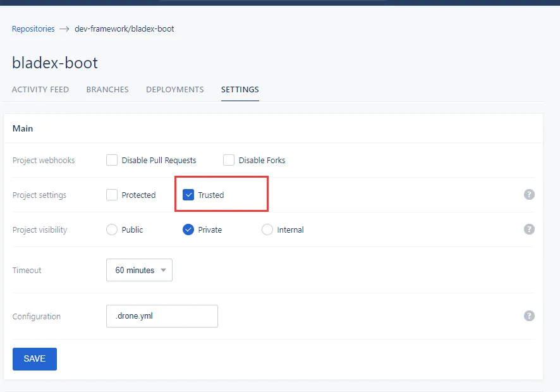This screenshot has height=392, width=560.
Task: Select the Settings tab
Action: tap(240, 90)
